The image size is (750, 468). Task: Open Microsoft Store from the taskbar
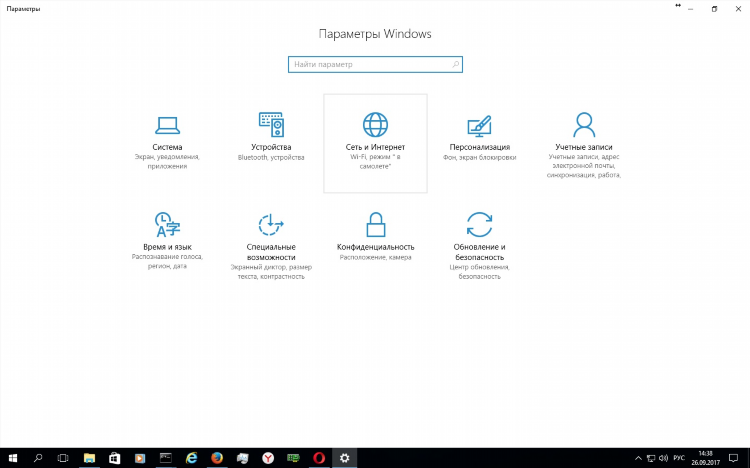(114, 458)
